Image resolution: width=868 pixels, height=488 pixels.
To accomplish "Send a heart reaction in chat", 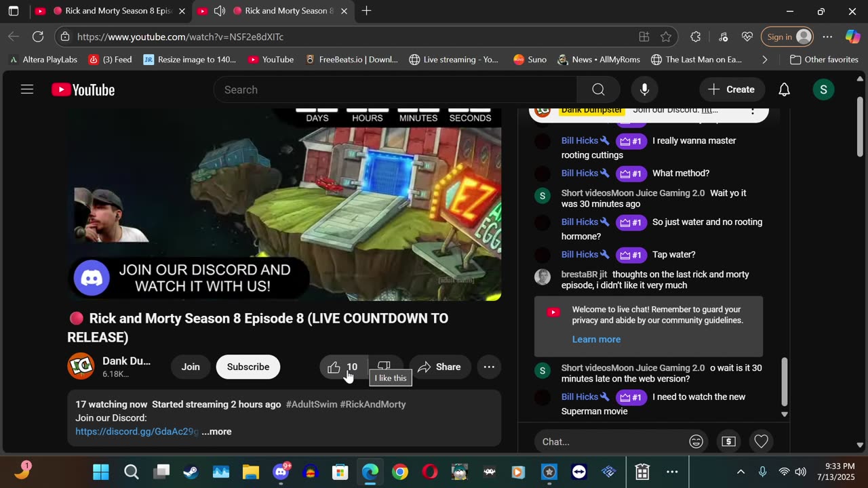I will tap(761, 442).
